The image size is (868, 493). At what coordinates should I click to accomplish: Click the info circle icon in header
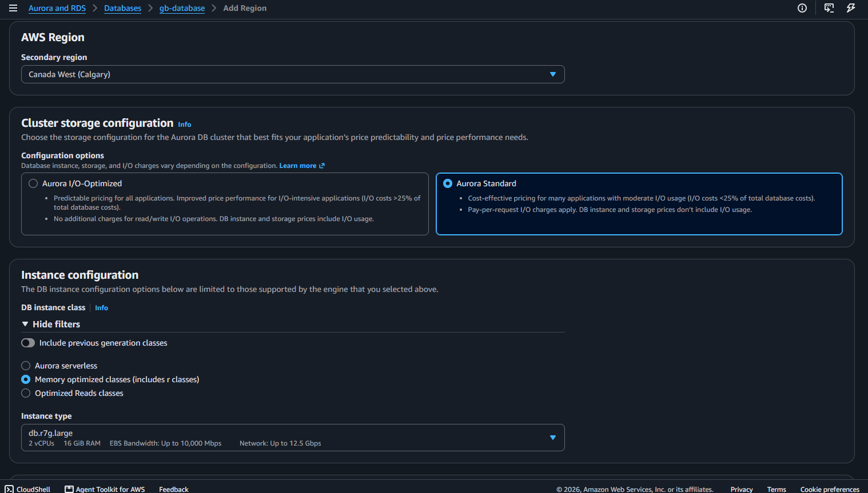pyautogui.click(x=802, y=8)
